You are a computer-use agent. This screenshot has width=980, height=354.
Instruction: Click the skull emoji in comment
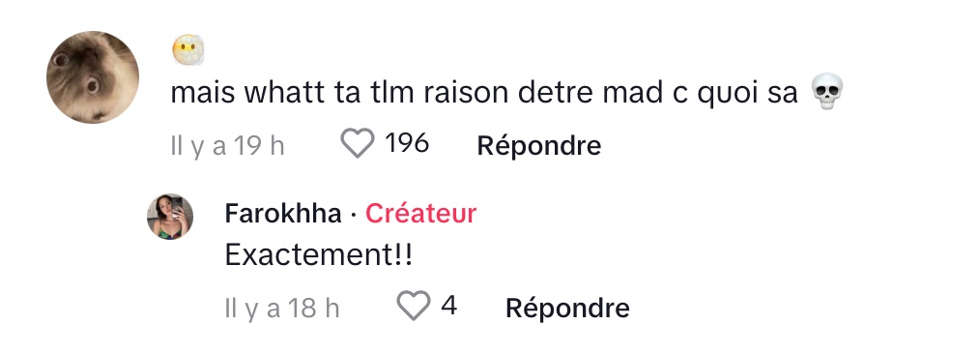[x=827, y=91]
